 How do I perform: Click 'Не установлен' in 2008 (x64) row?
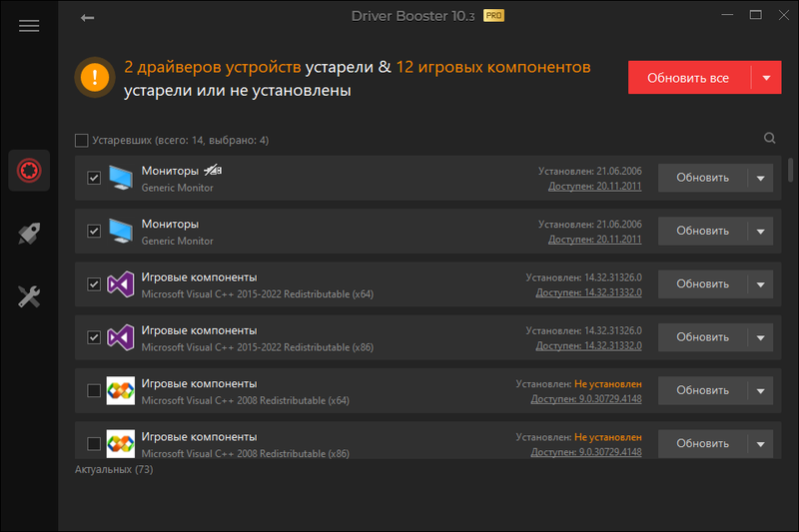coord(608,384)
